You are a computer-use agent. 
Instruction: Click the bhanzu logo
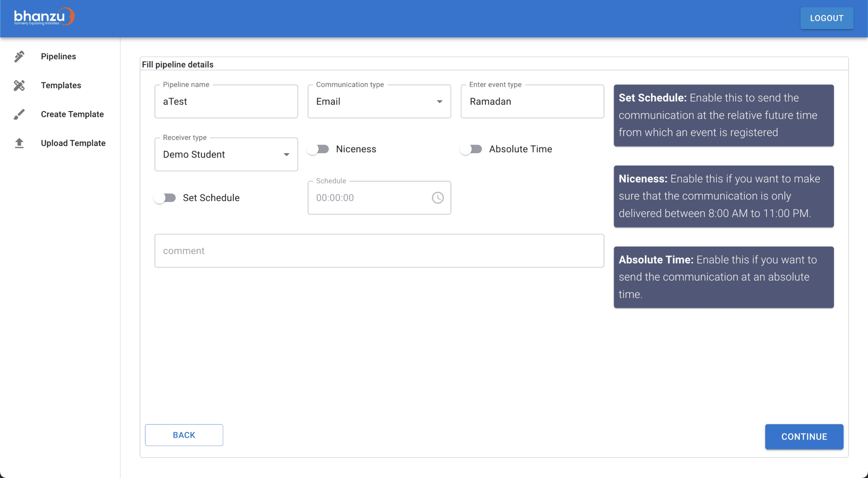(44, 17)
